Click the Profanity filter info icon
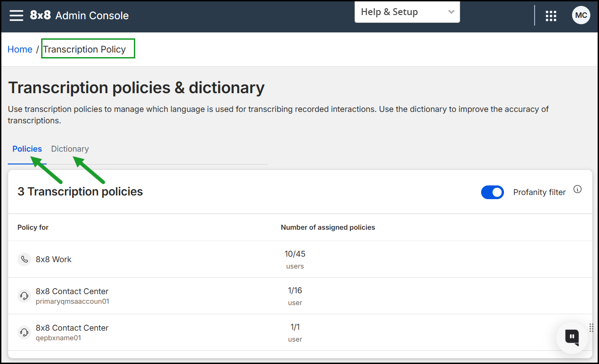The image size is (599, 364). click(578, 190)
